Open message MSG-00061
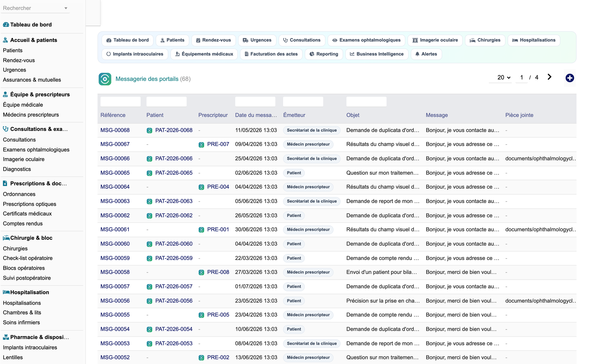The height and width of the screenshot is (364, 589). (115, 229)
